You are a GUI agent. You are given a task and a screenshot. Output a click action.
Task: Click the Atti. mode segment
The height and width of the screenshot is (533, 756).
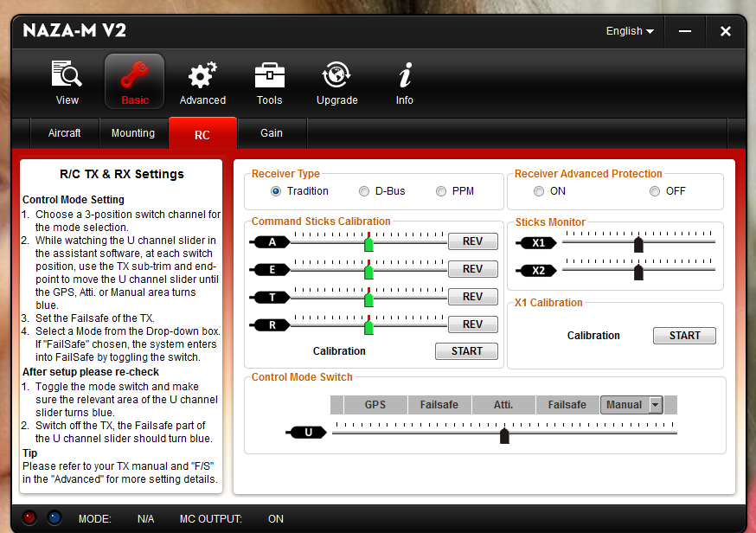tap(503, 405)
